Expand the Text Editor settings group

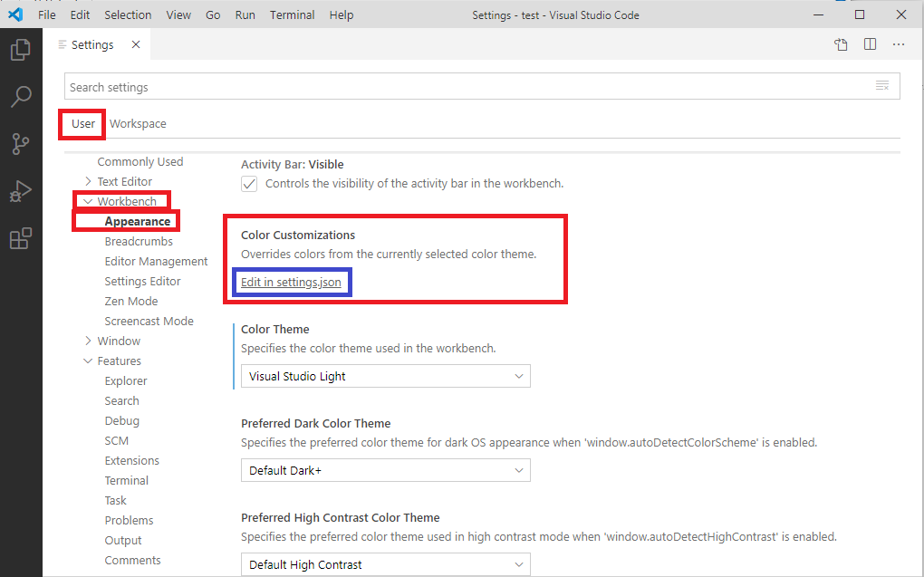click(88, 181)
